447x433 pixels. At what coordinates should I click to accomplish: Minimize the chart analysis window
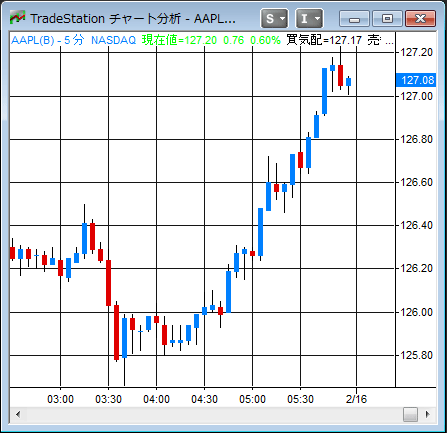(x=354, y=18)
